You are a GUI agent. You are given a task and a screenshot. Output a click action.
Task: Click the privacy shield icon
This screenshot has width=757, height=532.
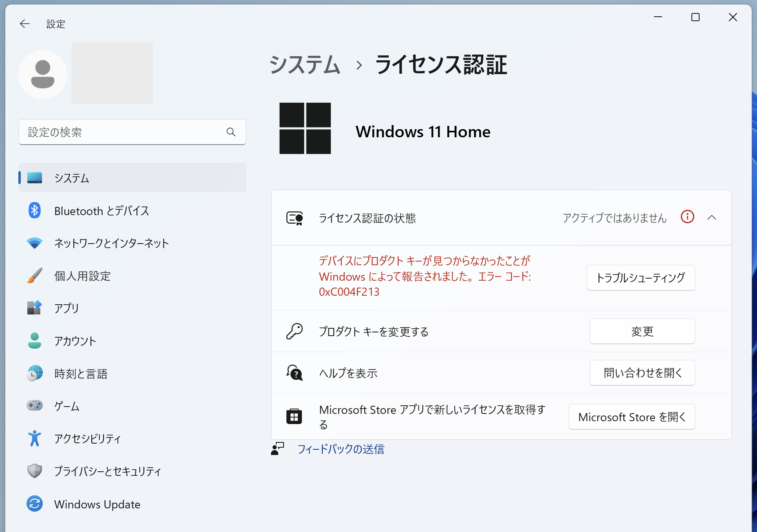(x=35, y=471)
